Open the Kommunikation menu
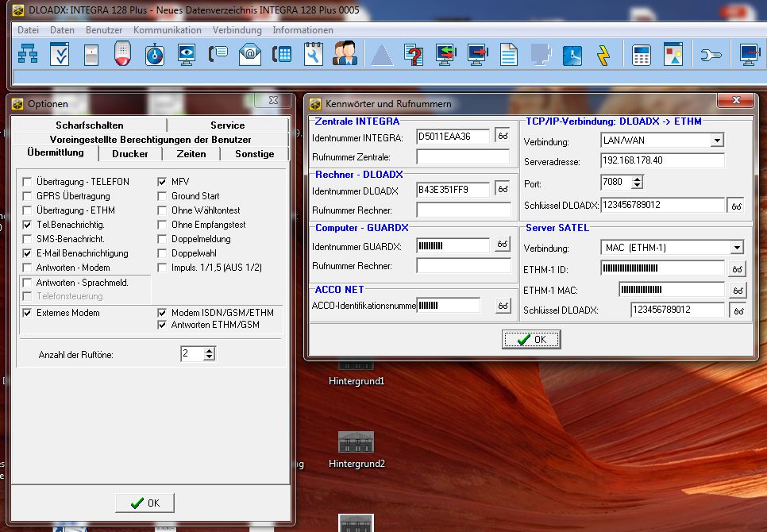The image size is (767, 532). [x=167, y=30]
